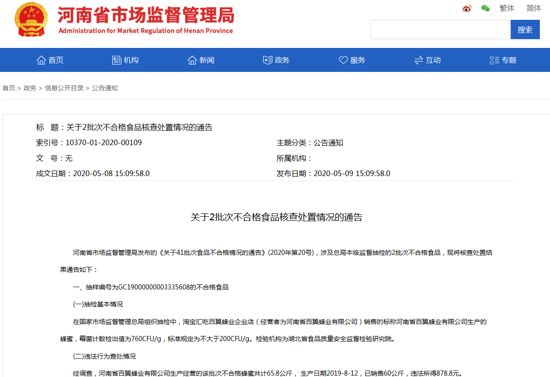Click the icon beside 新闻

(x=192, y=60)
